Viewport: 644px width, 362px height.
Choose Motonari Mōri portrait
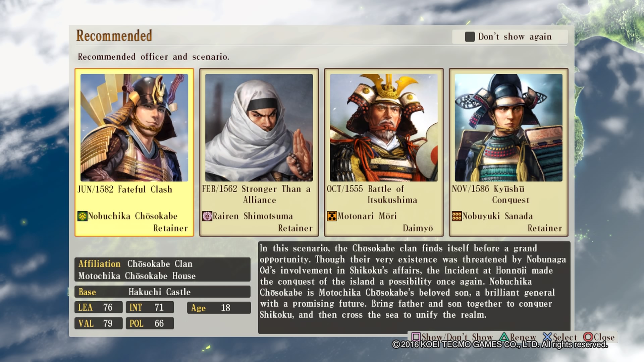point(384,128)
